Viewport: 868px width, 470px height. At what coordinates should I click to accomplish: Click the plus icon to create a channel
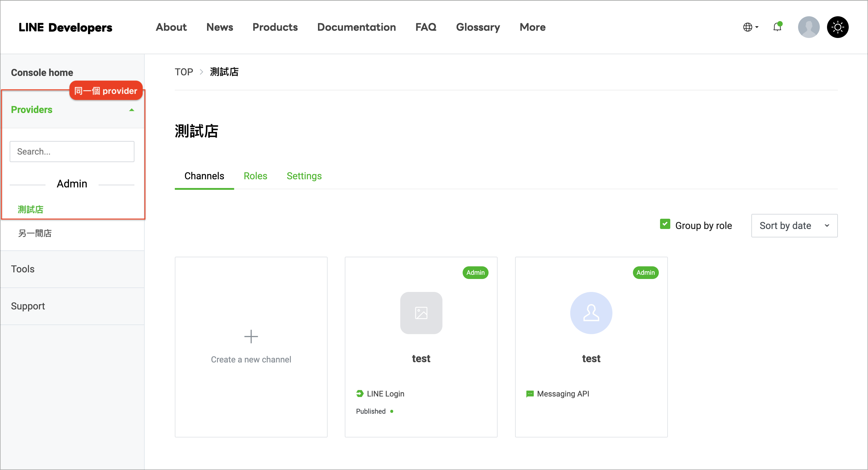tap(251, 336)
